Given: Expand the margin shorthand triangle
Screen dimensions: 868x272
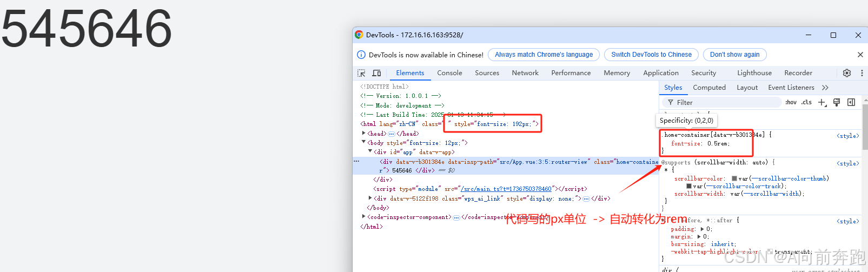Looking at the screenshot, I should click(699, 236).
